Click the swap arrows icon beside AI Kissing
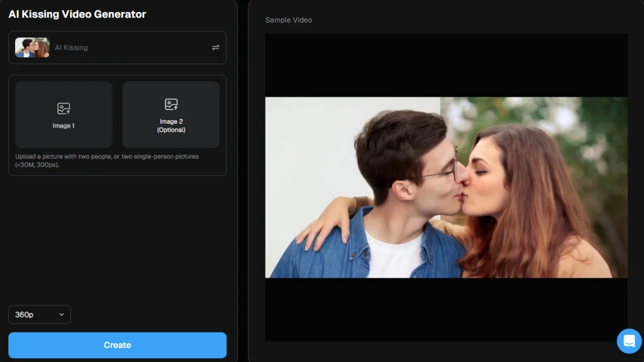 point(215,47)
